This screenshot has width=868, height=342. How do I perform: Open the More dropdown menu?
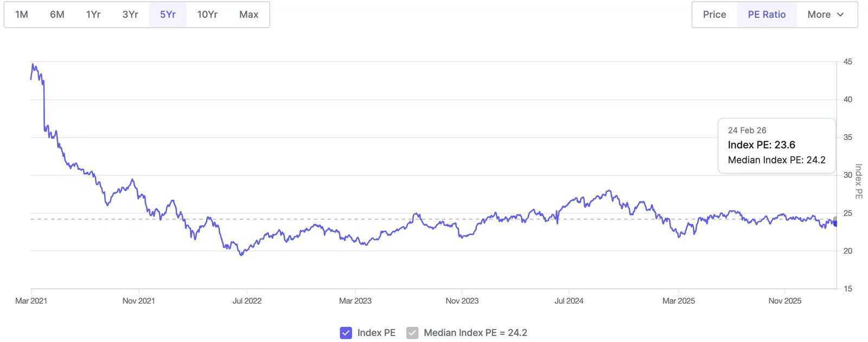click(x=825, y=15)
